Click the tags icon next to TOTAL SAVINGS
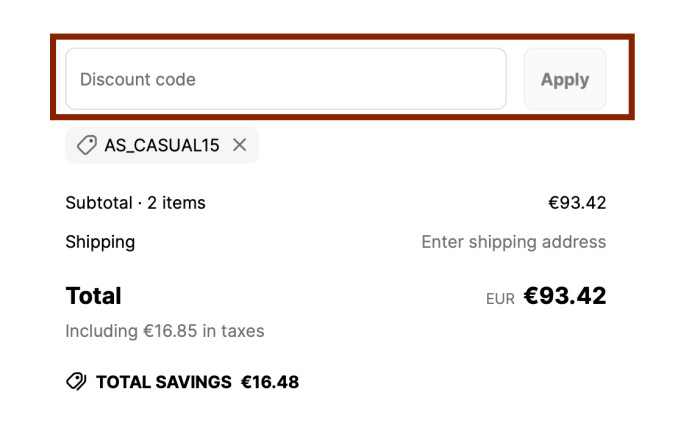This screenshot has height=437, width=700. (76, 382)
